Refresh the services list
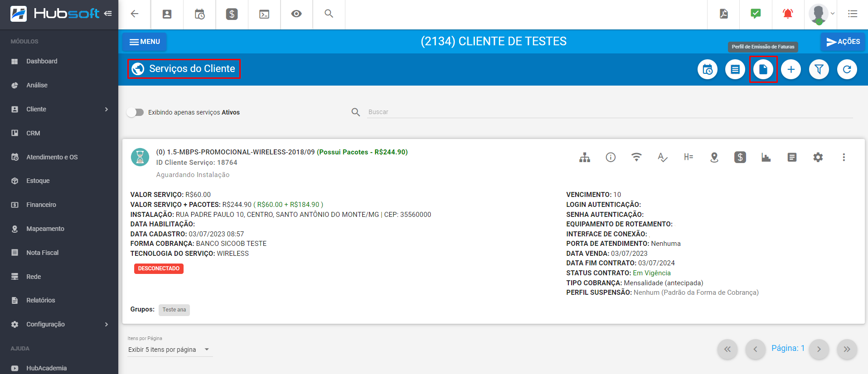 click(x=847, y=69)
